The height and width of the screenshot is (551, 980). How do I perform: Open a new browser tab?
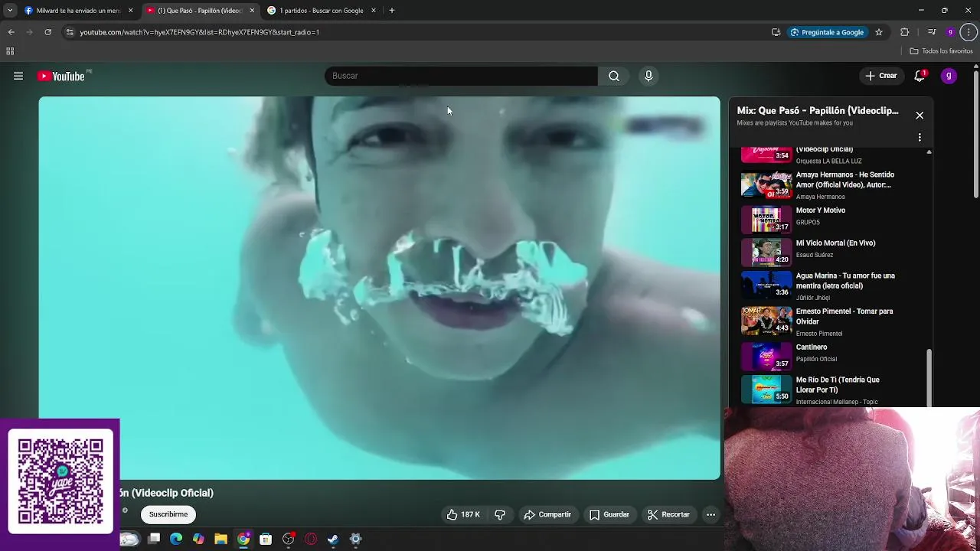[392, 11]
